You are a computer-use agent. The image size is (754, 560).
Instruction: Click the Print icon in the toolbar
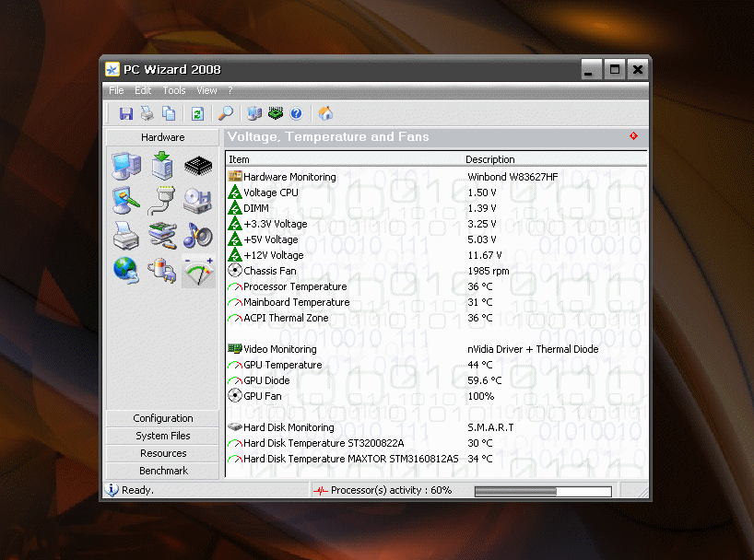[147, 113]
